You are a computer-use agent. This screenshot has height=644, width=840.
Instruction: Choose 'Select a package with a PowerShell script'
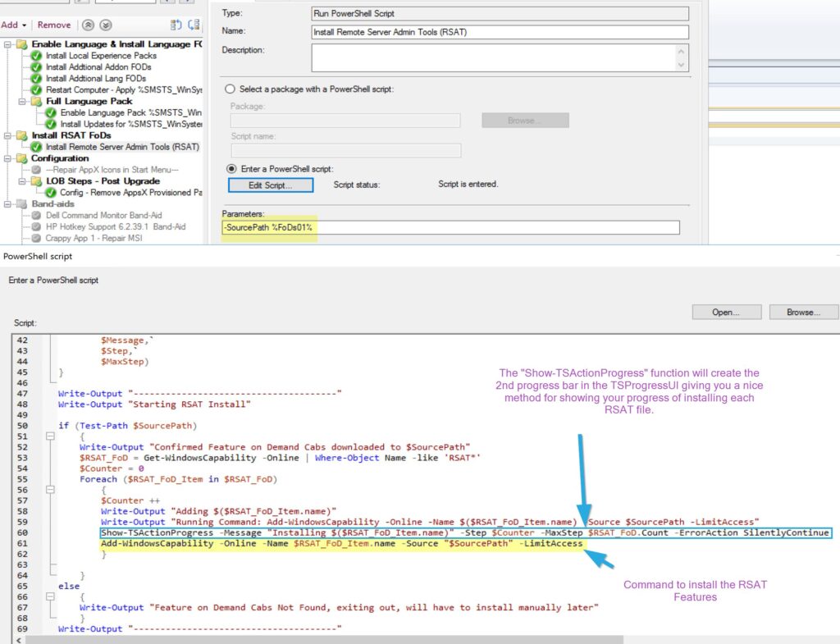coord(231,89)
